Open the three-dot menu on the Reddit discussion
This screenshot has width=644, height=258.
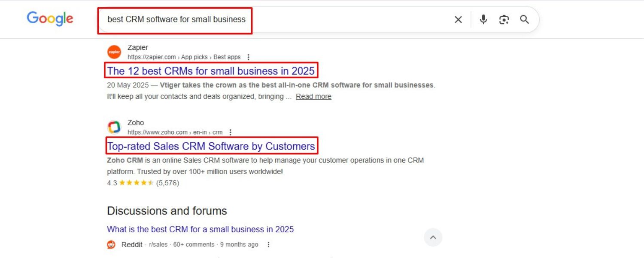coord(268,244)
